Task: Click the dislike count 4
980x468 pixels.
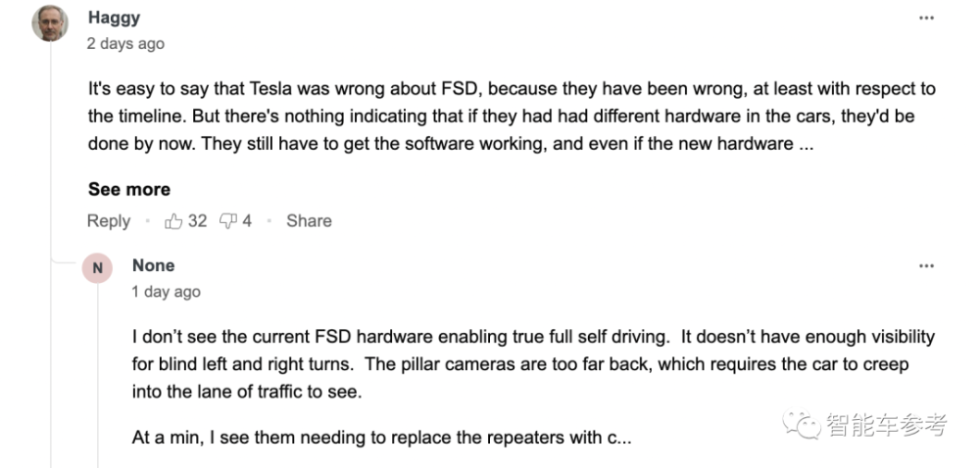Action: point(247,221)
